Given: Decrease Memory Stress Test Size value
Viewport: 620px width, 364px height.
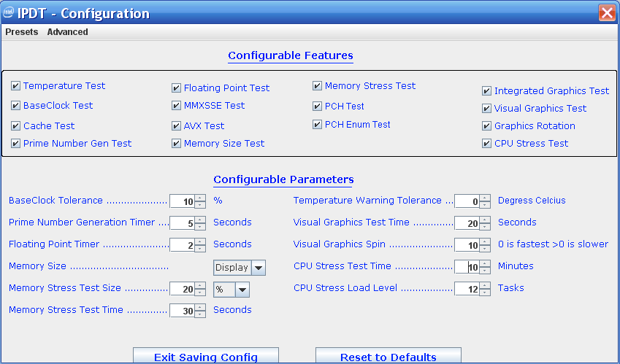Looking at the screenshot, I should [x=201, y=292].
